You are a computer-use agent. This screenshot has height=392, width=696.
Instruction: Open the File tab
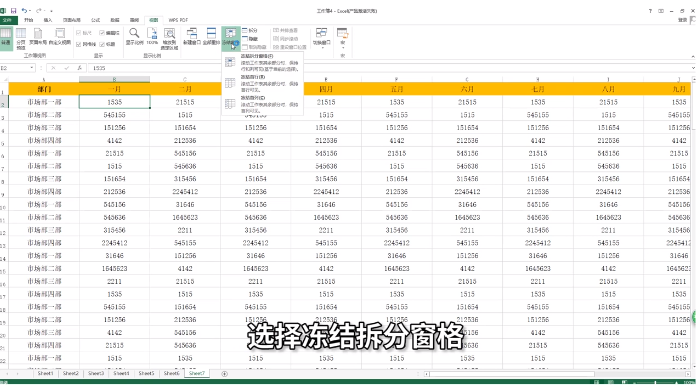coord(8,20)
